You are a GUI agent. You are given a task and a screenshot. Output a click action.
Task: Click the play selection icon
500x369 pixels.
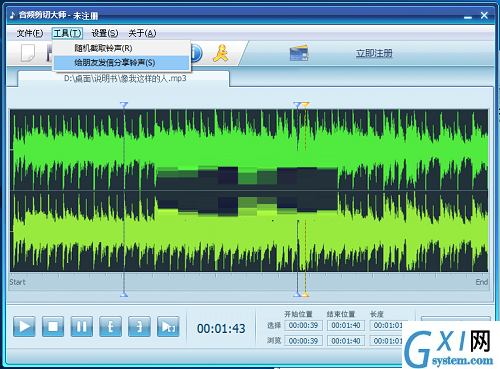coord(168,326)
